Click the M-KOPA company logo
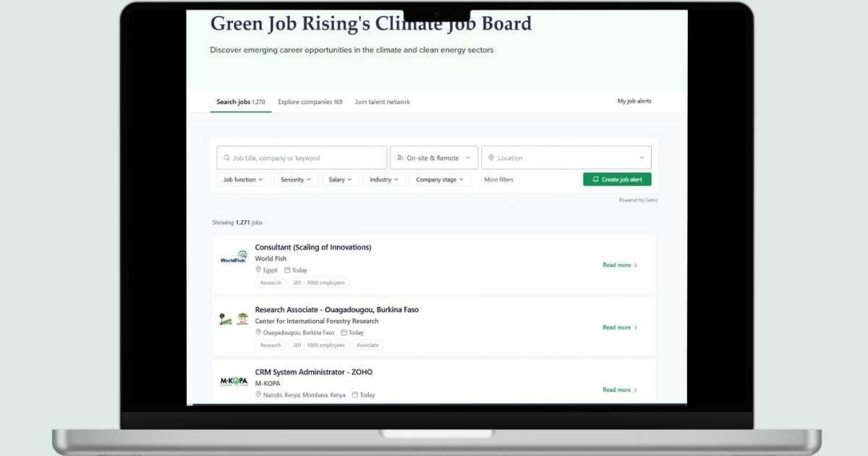This screenshot has height=456, width=868. (x=234, y=381)
